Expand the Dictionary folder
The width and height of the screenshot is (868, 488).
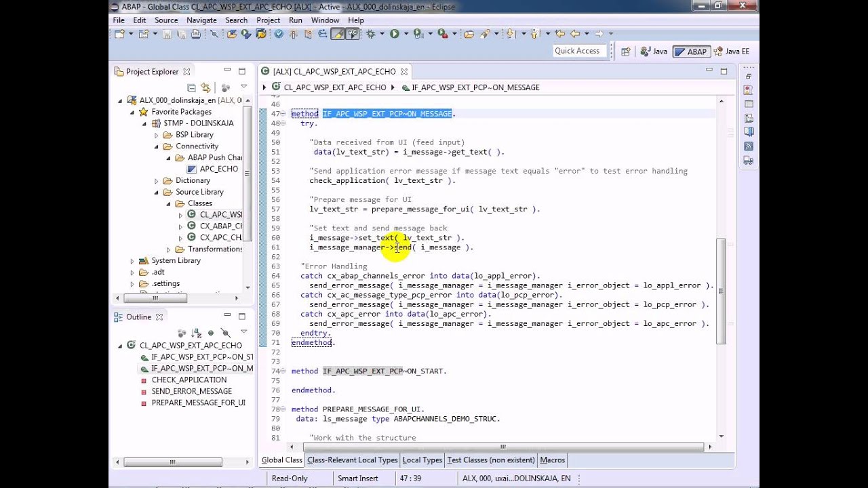(x=156, y=181)
